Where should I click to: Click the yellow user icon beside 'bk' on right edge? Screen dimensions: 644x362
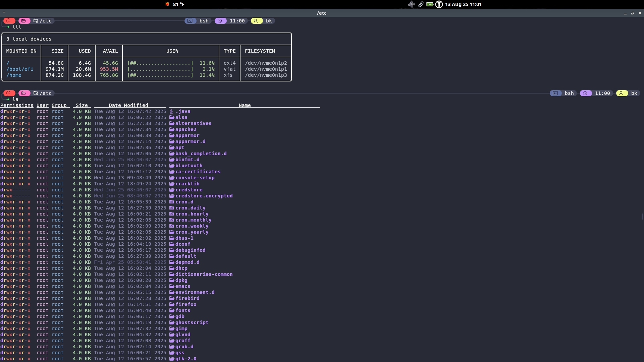(x=622, y=93)
